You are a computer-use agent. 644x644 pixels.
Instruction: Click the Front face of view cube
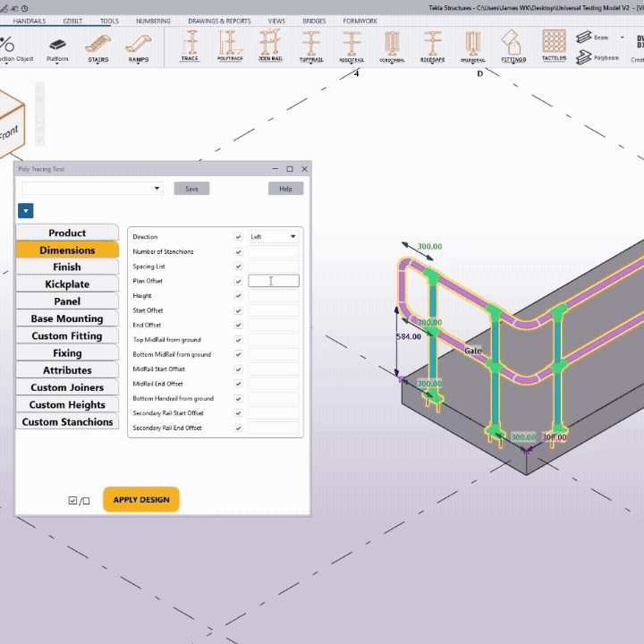9,130
